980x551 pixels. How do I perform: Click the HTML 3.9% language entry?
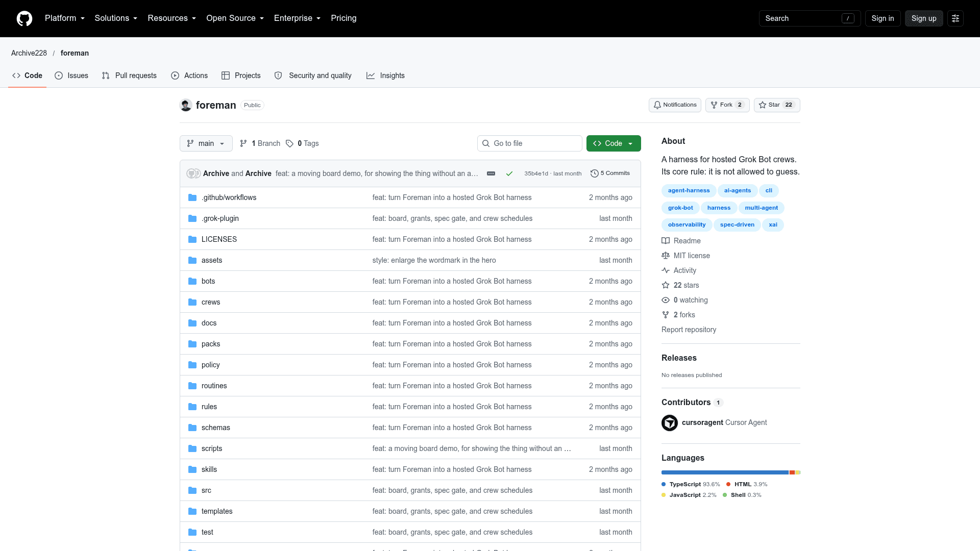[x=747, y=484]
